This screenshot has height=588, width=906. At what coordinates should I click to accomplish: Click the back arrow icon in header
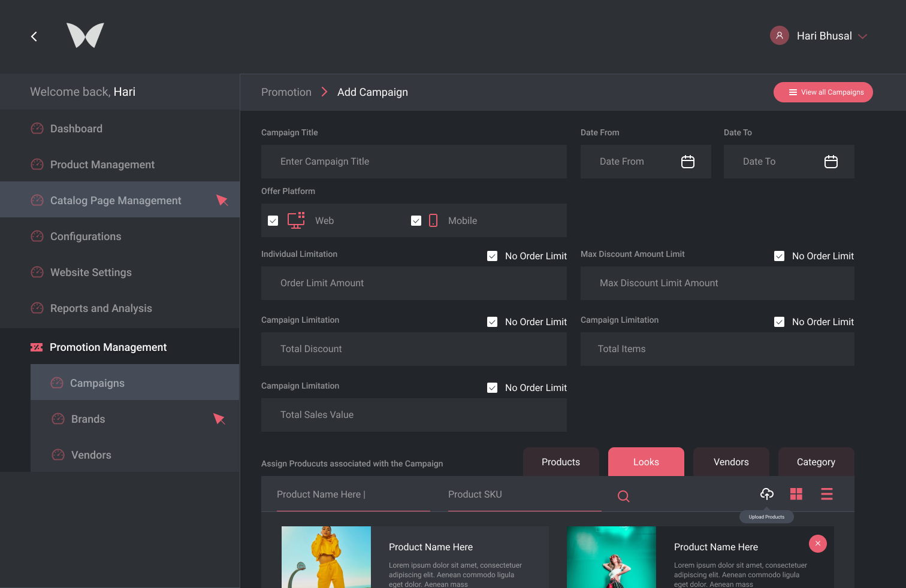34,37
